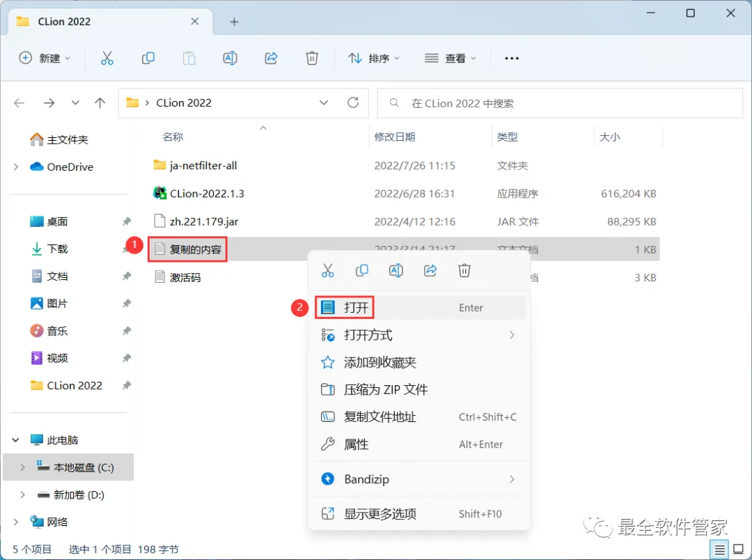Image resolution: width=752 pixels, height=560 pixels.
Task: Click the Rename icon in the toolbar
Action: 230,58
